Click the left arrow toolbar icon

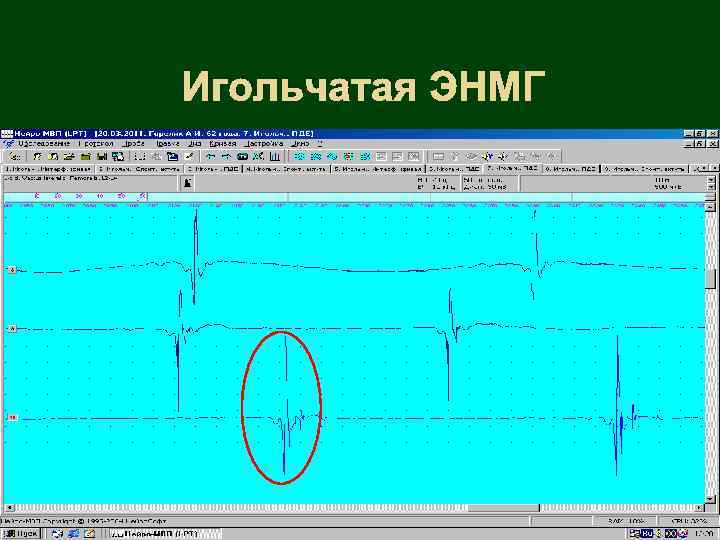[210, 157]
